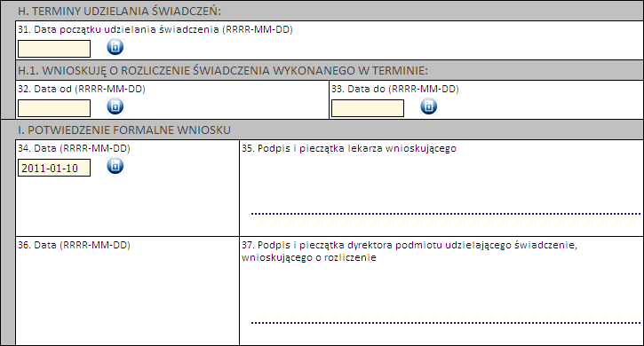The image size is (644, 346).
Task: Click the 'Data od' date input box
Action: (x=54, y=108)
